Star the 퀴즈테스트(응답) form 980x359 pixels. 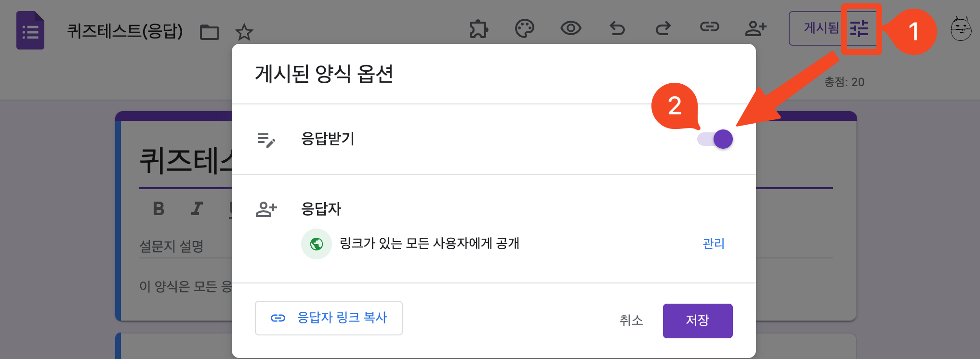click(x=245, y=32)
